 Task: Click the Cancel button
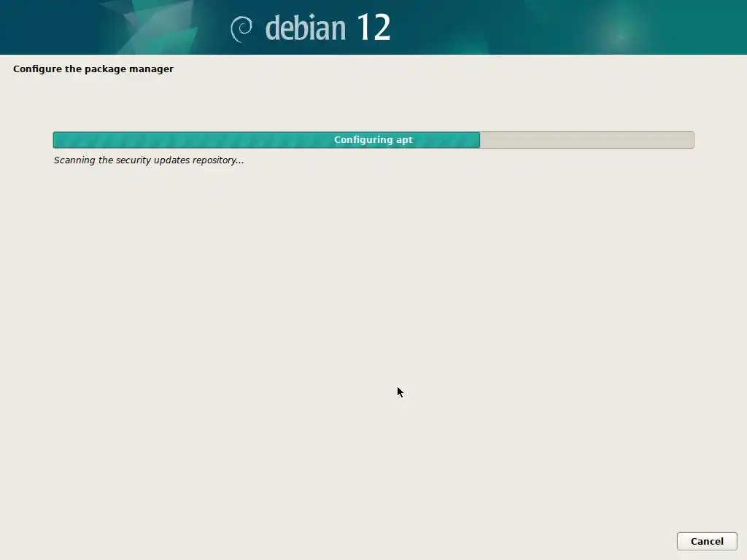(x=706, y=542)
